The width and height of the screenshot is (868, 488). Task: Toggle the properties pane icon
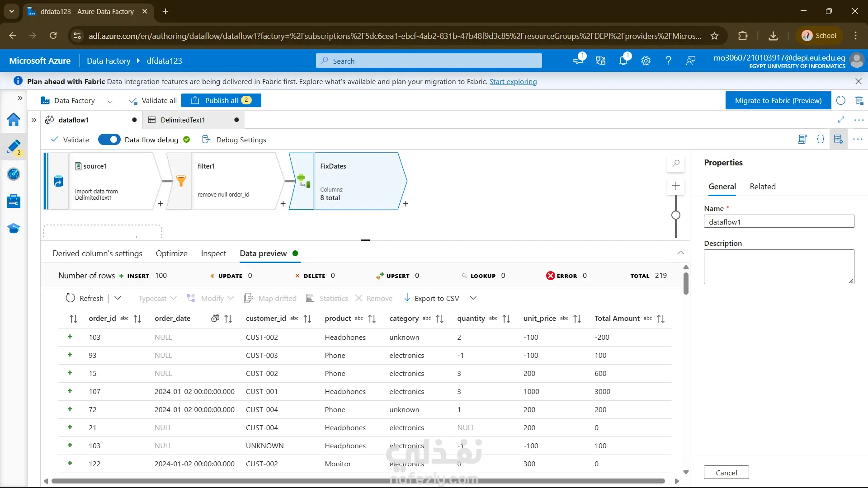coord(839,139)
